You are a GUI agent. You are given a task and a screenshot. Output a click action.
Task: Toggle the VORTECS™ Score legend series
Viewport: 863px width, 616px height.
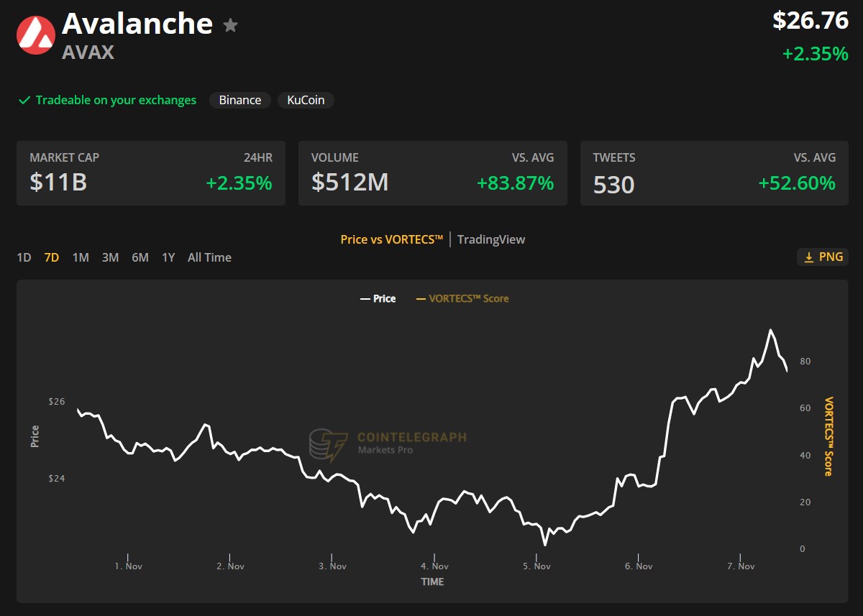[x=462, y=298]
